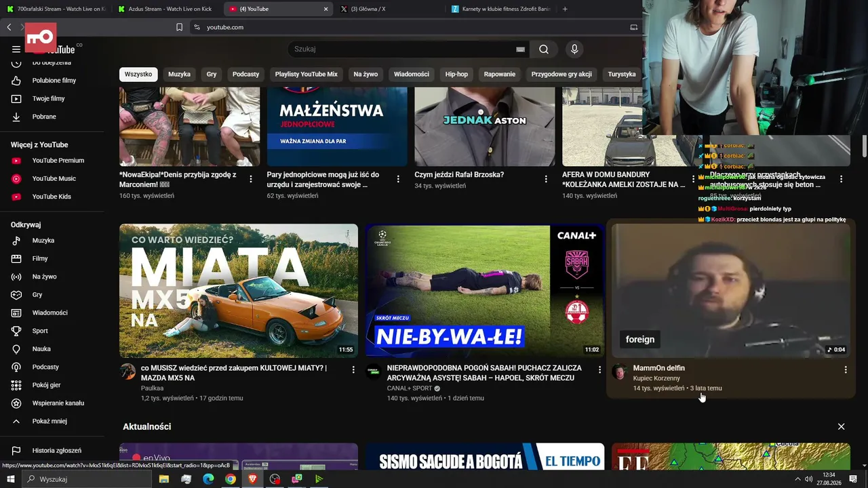Switch to the Zdrofit Karnety browser tab
The image size is (868, 488).
point(500,9)
